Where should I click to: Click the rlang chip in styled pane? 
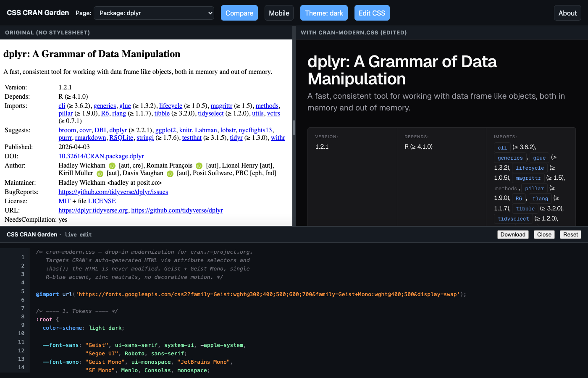tap(540, 198)
